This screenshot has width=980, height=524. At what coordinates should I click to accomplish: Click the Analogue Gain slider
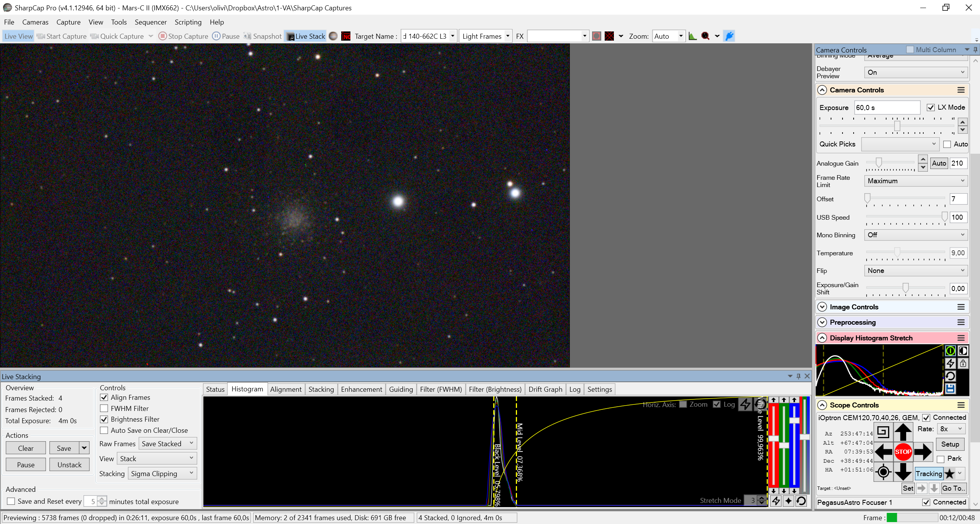pos(890,163)
